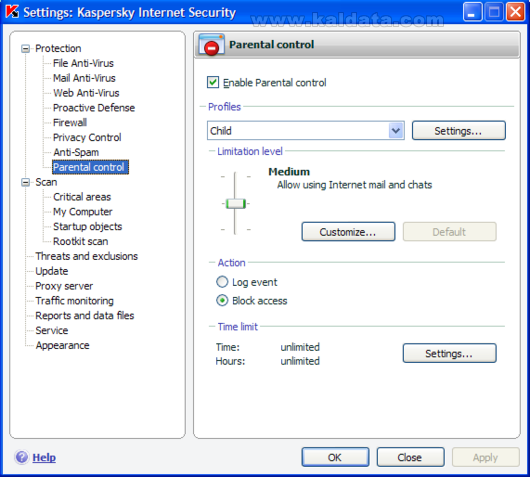The width and height of the screenshot is (530, 477).
Task: Open Proxy server settings
Action: (x=64, y=286)
